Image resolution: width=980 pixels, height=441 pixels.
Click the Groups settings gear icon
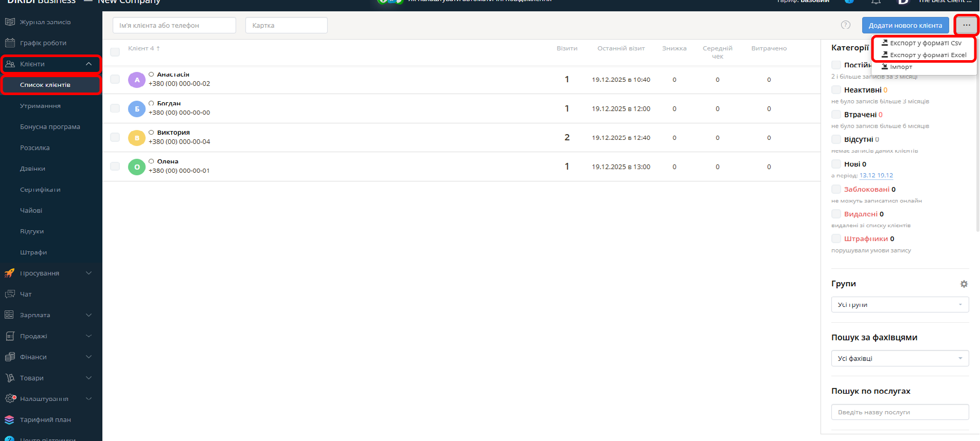964,284
